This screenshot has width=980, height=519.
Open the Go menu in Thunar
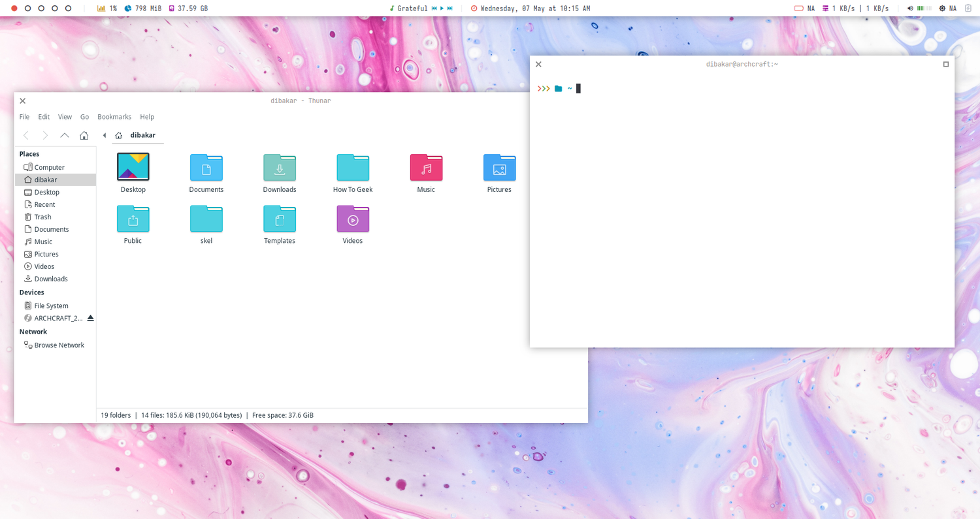tap(84, 117)
